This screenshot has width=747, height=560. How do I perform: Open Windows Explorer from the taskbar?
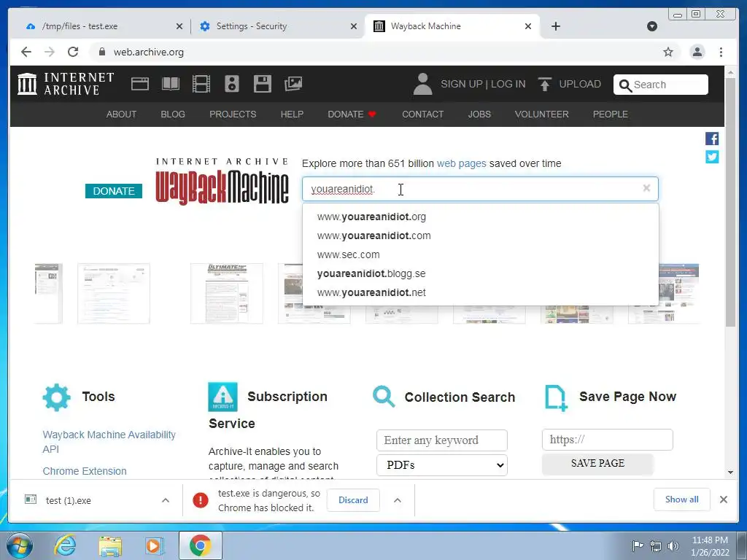click(x=110, y=545)
